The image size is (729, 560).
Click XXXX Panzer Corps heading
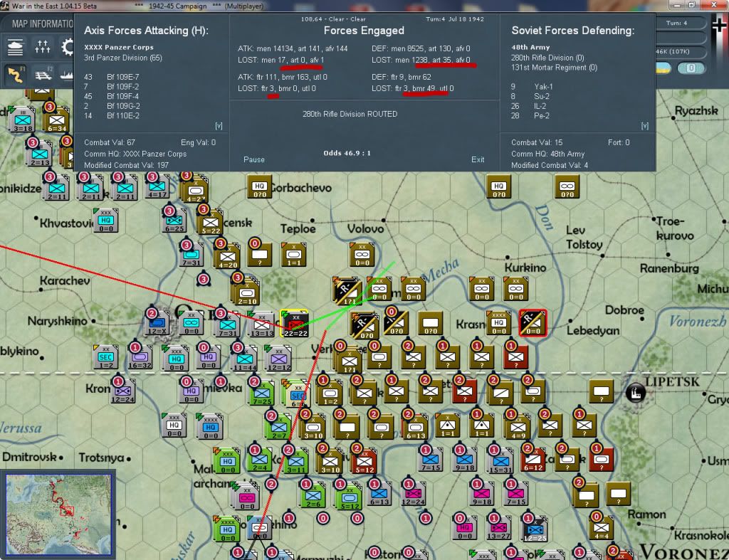point(119,48)
